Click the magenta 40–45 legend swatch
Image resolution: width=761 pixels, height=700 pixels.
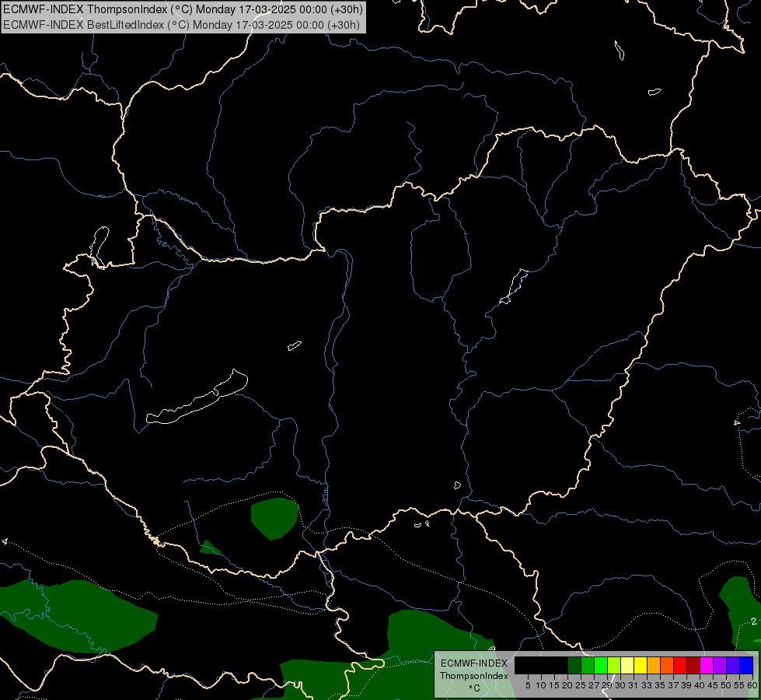pyautogui.click(x=707, y=665)
